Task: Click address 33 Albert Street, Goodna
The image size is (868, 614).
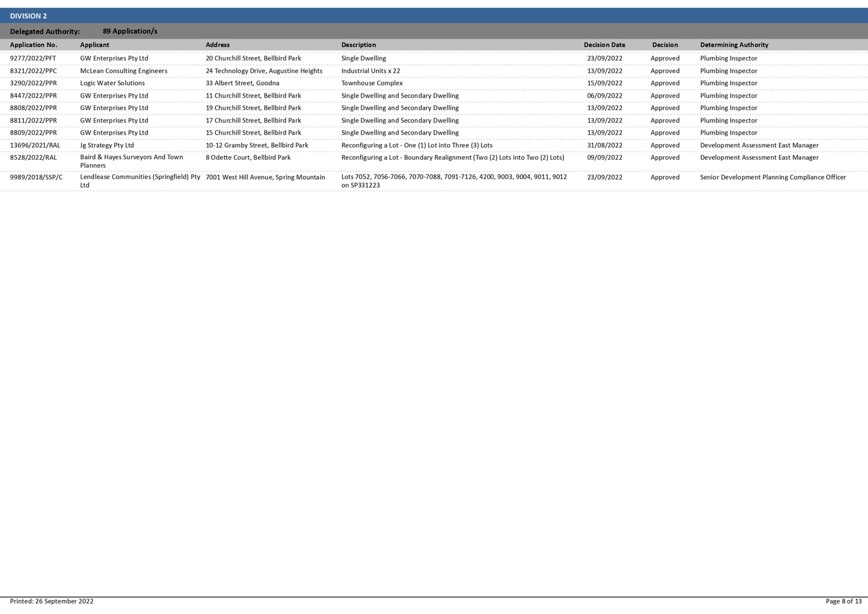Action: (243, 83)
